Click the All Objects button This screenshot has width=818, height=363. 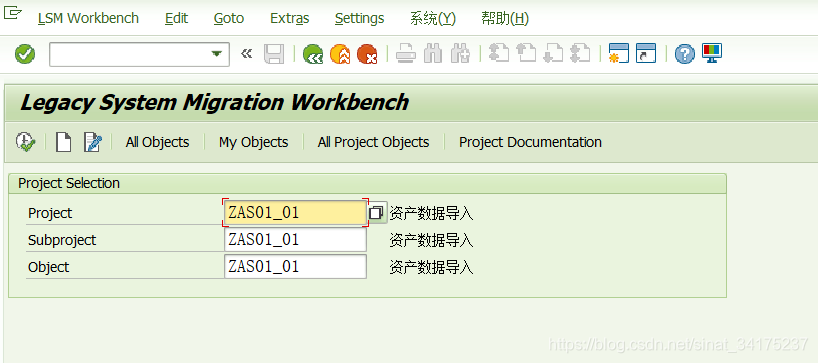click(x=158, y=142)
